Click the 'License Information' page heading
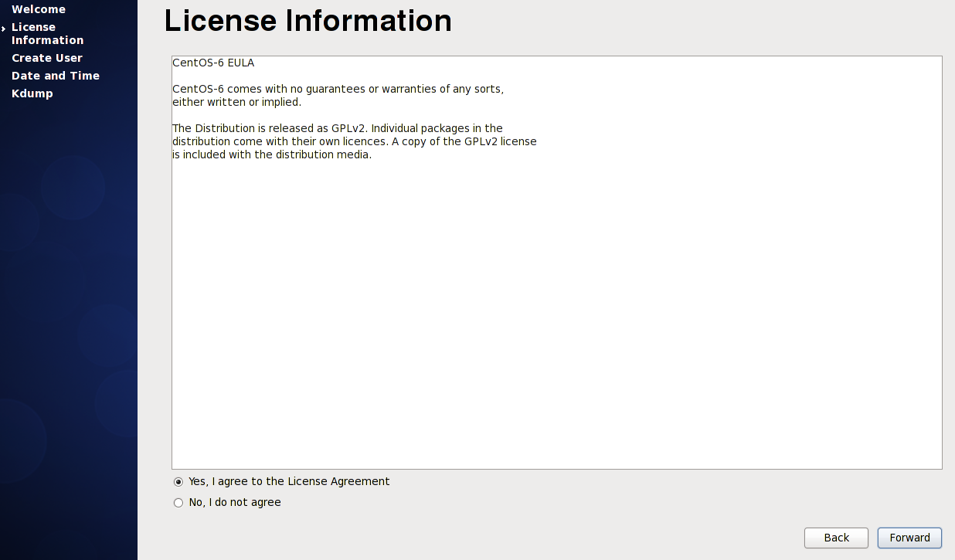 [308, 21]
